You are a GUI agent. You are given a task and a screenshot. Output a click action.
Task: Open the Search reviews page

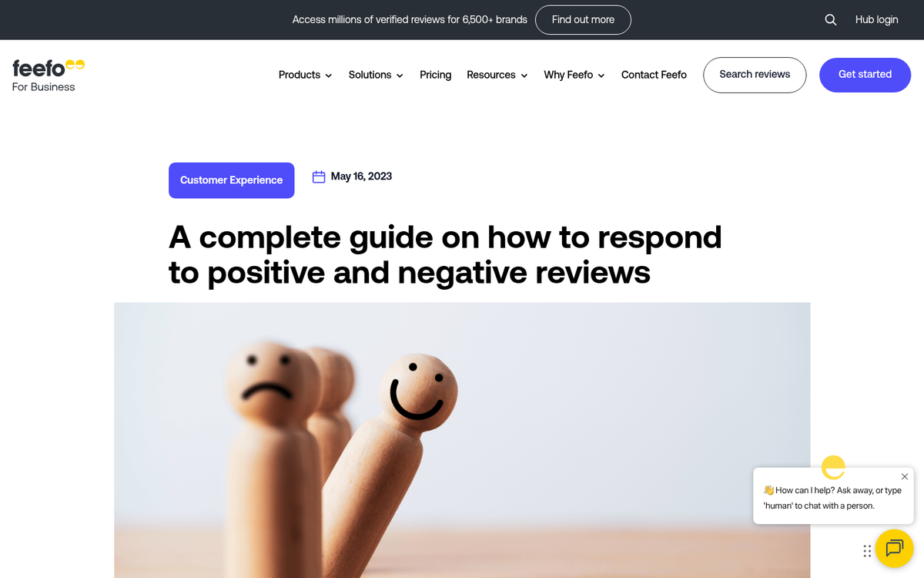coord(755,75)
